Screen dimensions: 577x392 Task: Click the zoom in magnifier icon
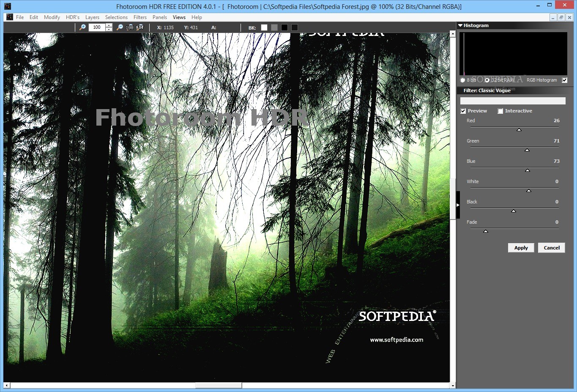83,27
